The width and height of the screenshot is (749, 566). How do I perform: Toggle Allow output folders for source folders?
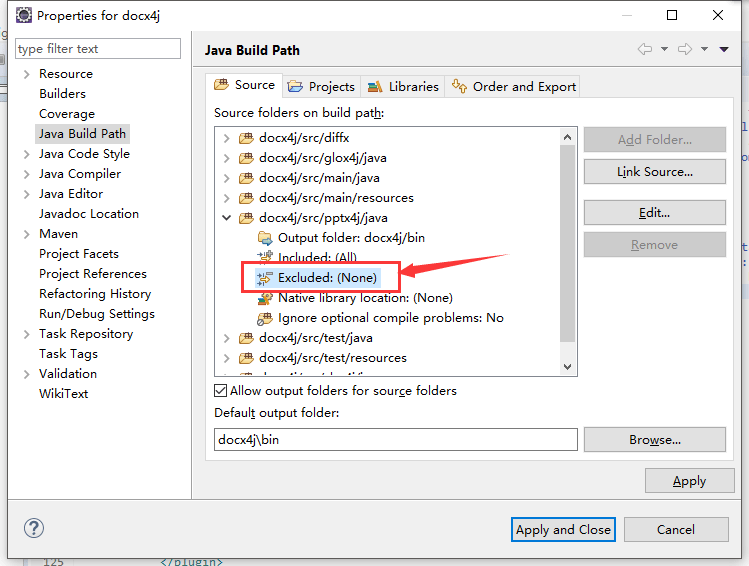click(x=220, y=391)
